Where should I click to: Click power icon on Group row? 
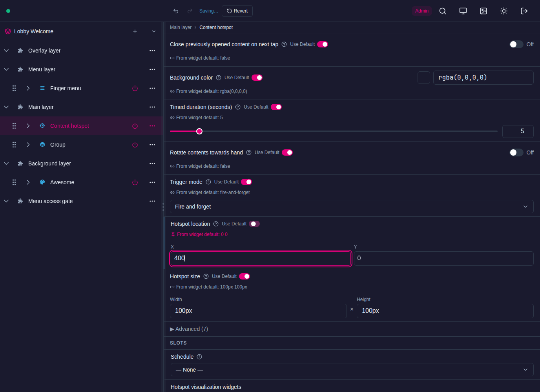135,145
